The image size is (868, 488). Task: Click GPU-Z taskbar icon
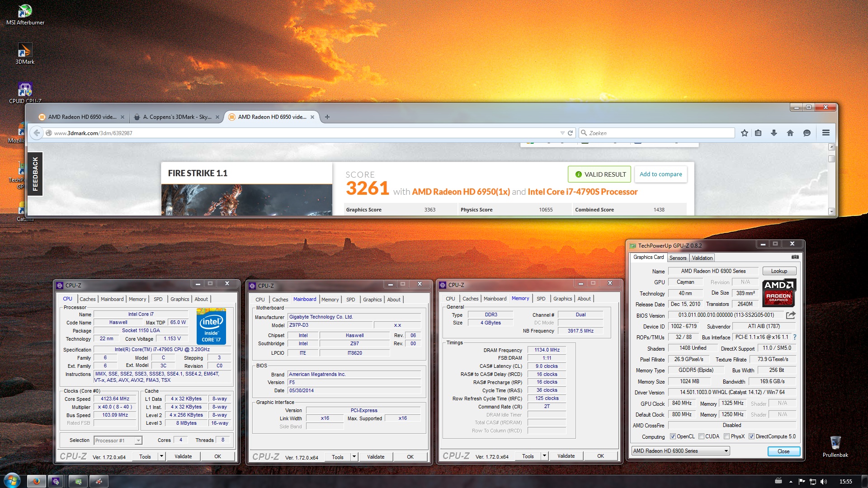pos(78,481)
